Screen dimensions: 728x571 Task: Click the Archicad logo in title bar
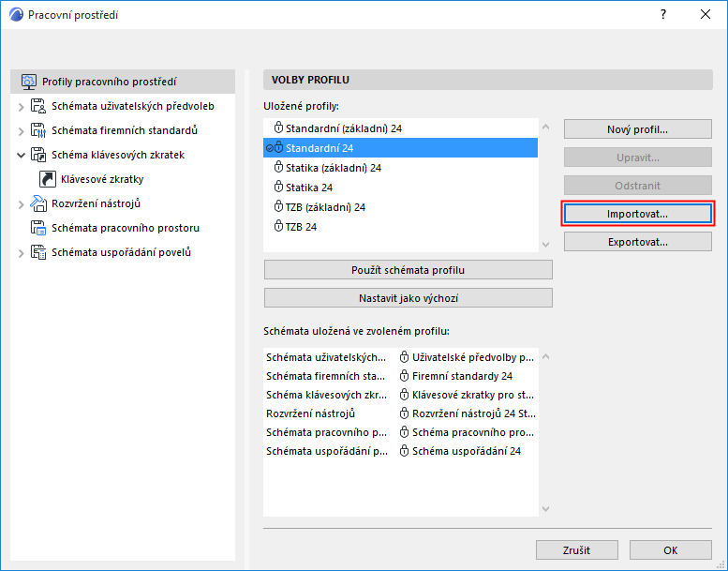coord(16,14)
